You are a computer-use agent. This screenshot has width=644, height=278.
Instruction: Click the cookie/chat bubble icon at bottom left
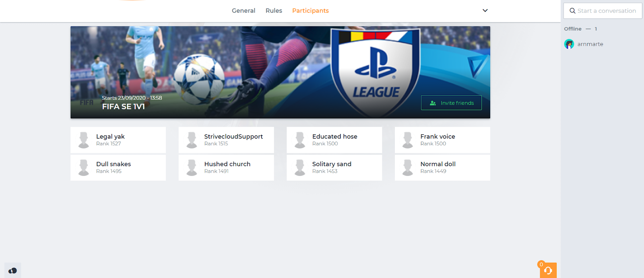tap(12, 271)
